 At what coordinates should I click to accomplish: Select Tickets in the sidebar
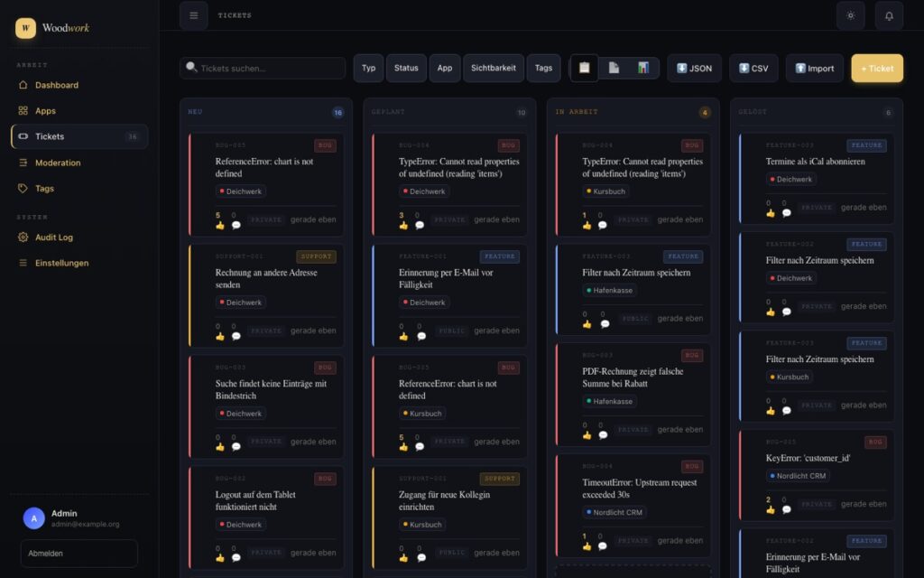(79, 136)
